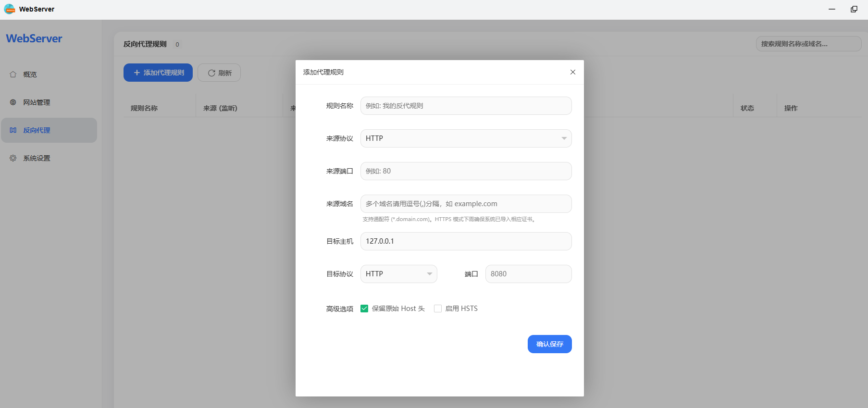The image size is (868, 408).
Task: Close the 添加代理规则 dialog with X
Action: point(572,72)
